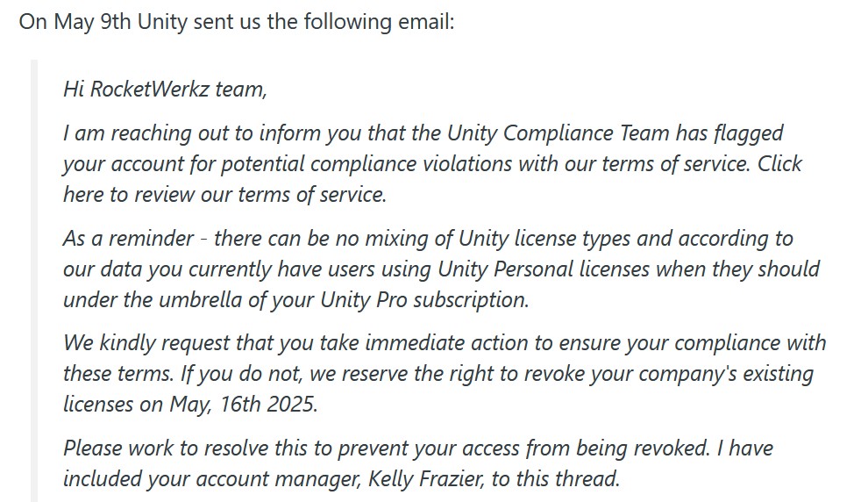Click the grey blockquote bar on left
Screen dimensions: 868x502
click(34, 281)
